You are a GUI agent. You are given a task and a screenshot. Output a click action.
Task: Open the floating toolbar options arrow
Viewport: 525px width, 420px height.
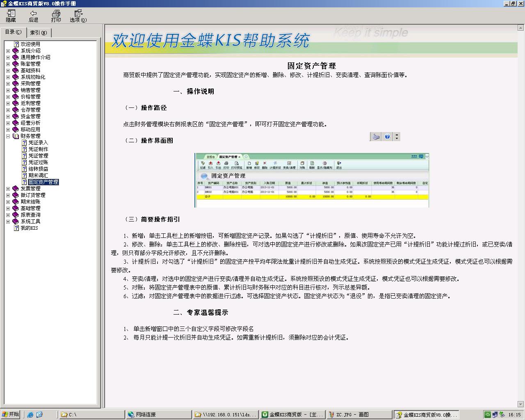pos(397,137)
